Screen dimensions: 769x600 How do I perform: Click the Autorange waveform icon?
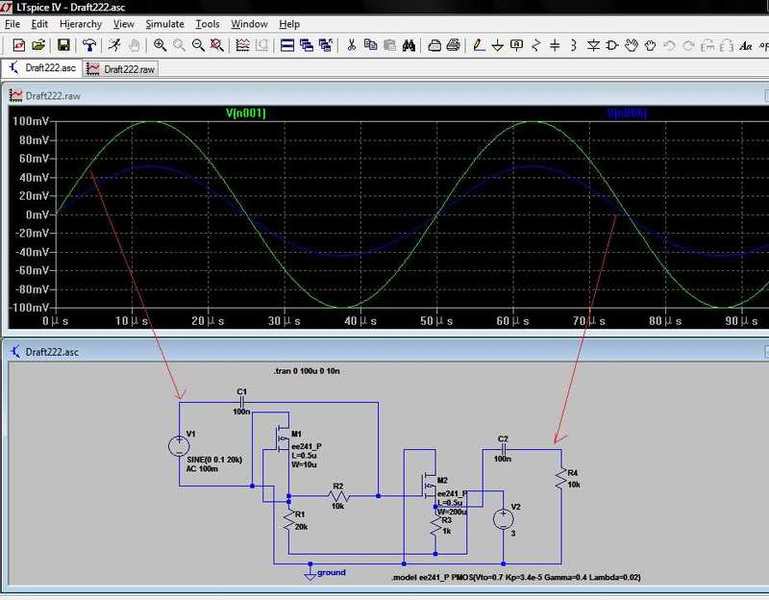243,46
